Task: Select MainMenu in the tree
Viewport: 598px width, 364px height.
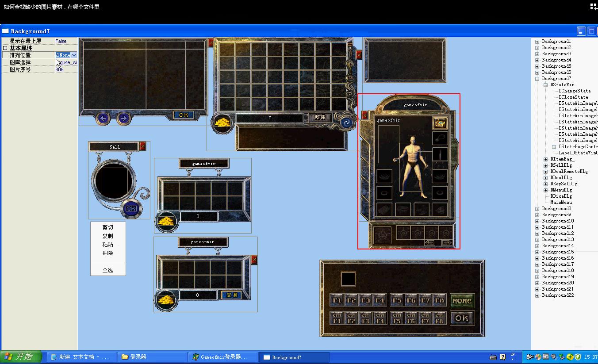Action: tap(561, 202)
